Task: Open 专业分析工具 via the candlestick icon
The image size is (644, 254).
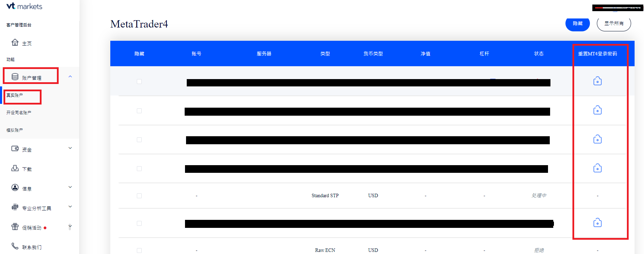Action: 15,207
